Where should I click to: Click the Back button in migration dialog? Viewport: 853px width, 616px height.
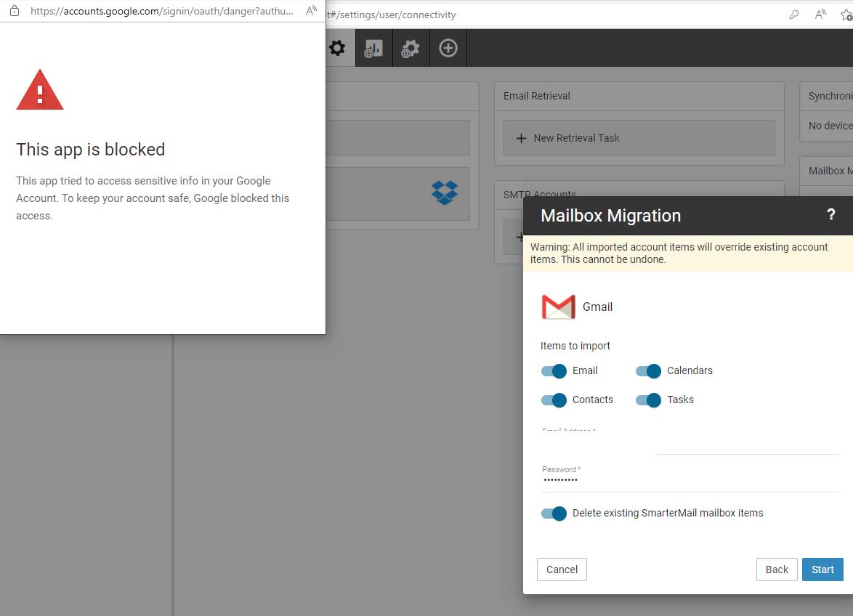click(776, 570)
